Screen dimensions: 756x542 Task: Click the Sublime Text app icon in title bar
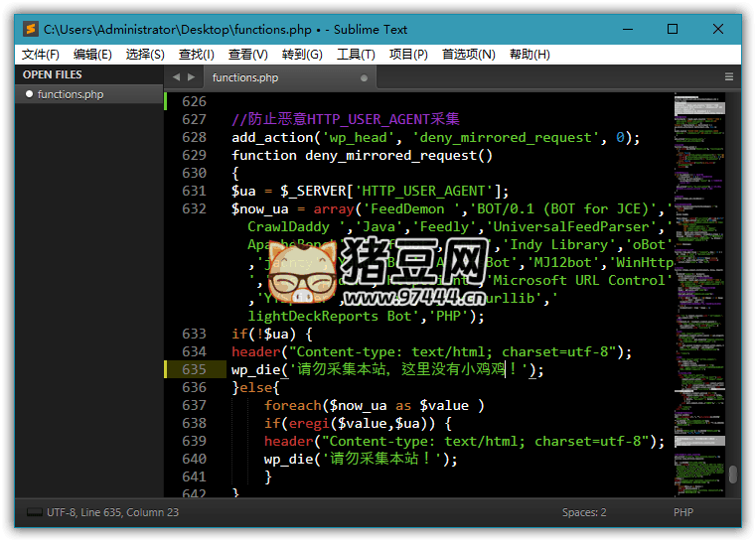pos(31,30)
